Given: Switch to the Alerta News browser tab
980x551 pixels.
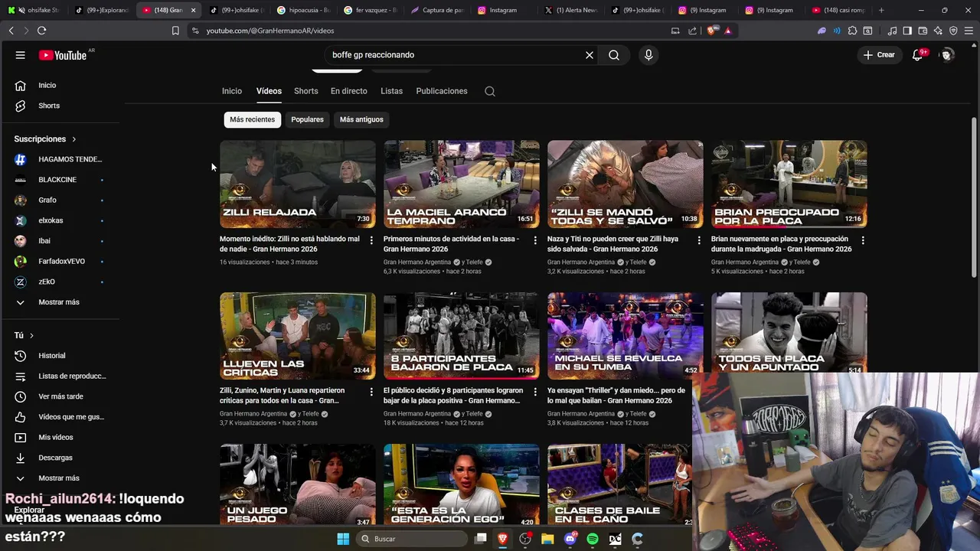Looking at the screenshot, I should point(571,10).
